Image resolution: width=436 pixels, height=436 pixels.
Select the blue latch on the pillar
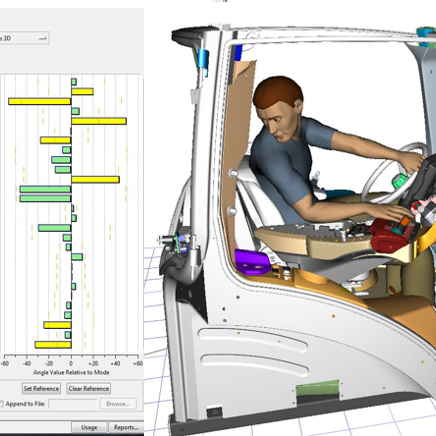[204, 62]
